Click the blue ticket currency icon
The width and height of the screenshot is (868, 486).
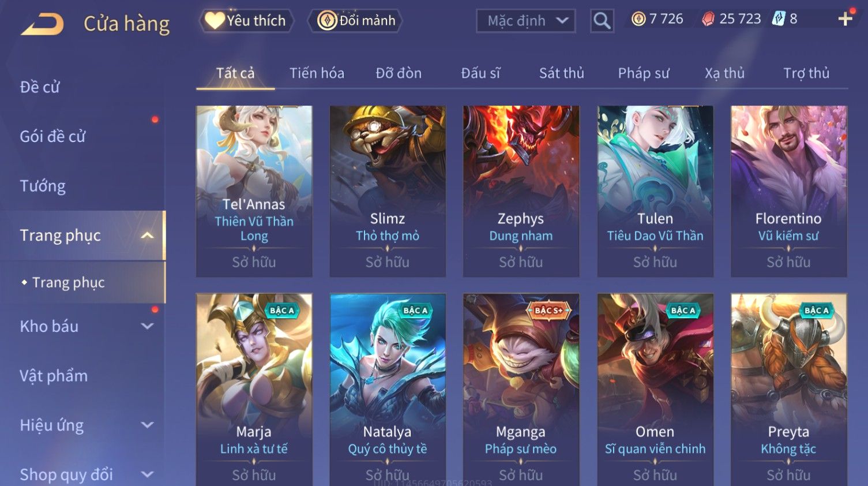[778, 19]
